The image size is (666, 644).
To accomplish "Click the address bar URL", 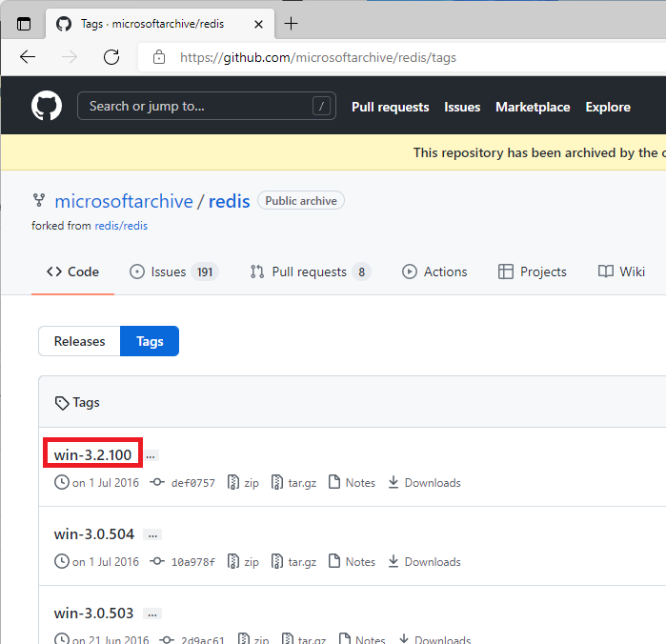I will tap(317, 57).
